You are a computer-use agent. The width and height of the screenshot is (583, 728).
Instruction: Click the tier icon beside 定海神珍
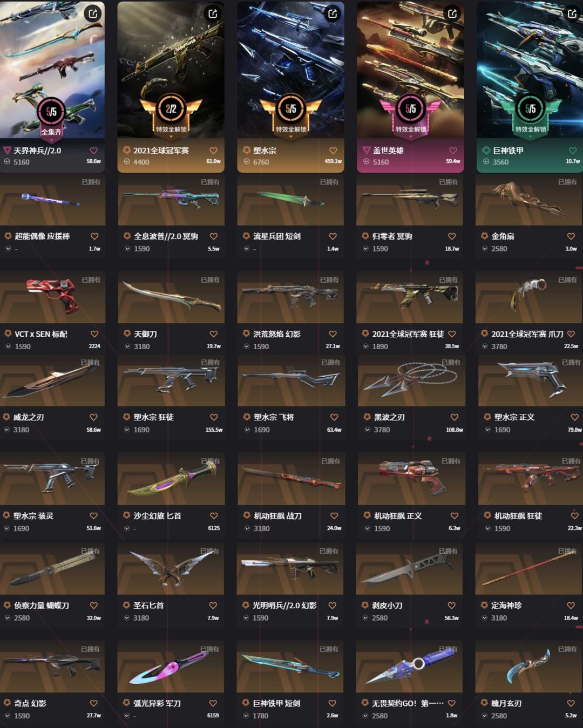[484, 605]
